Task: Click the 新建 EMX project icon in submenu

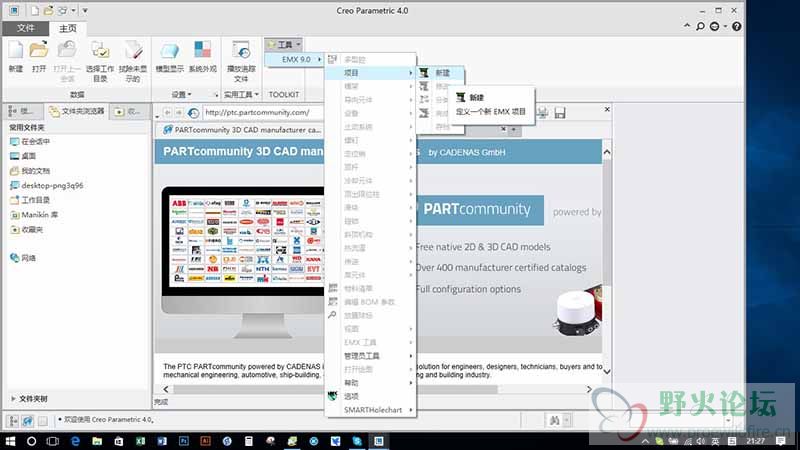Action: click(424, 73)
